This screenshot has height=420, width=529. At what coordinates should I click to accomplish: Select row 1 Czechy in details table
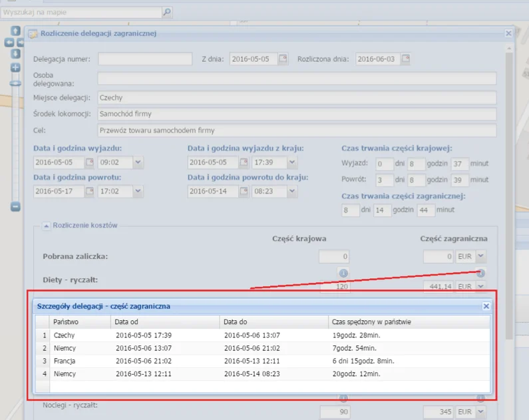coord(263,335)
